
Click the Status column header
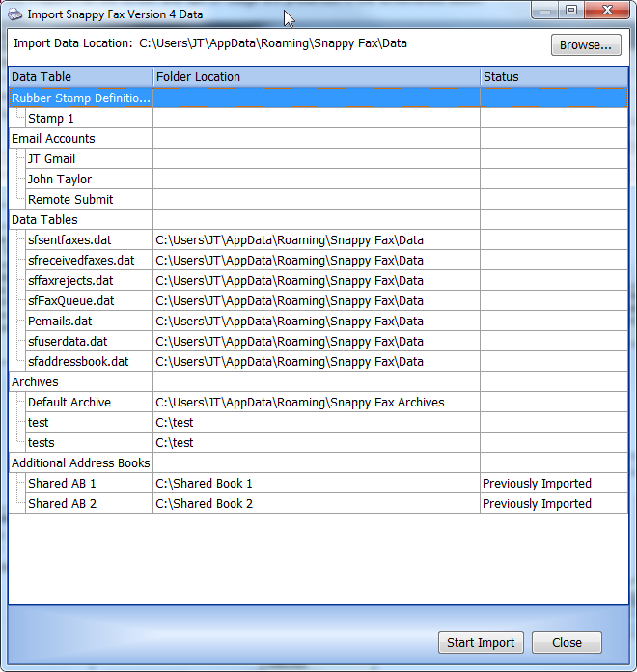coord(554,77)
